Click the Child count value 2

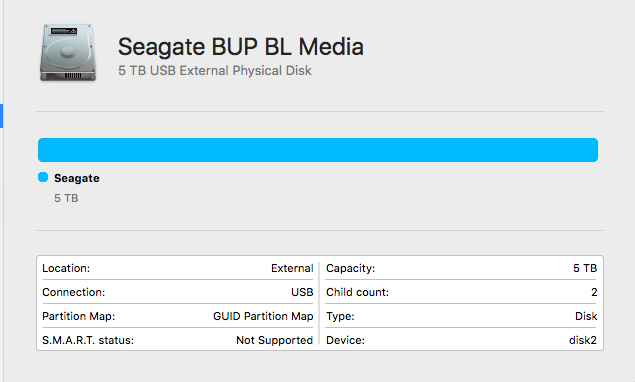[x=594, y=292]
